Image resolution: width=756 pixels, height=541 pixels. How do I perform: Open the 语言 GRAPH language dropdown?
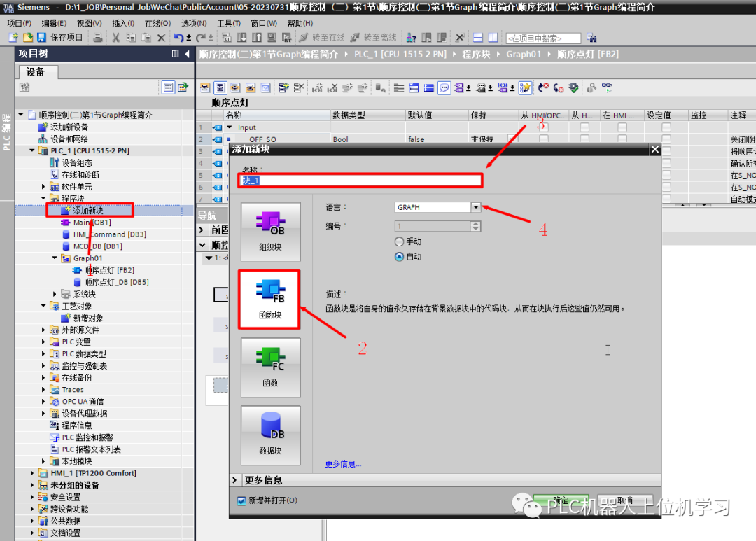tap(476, 207)
